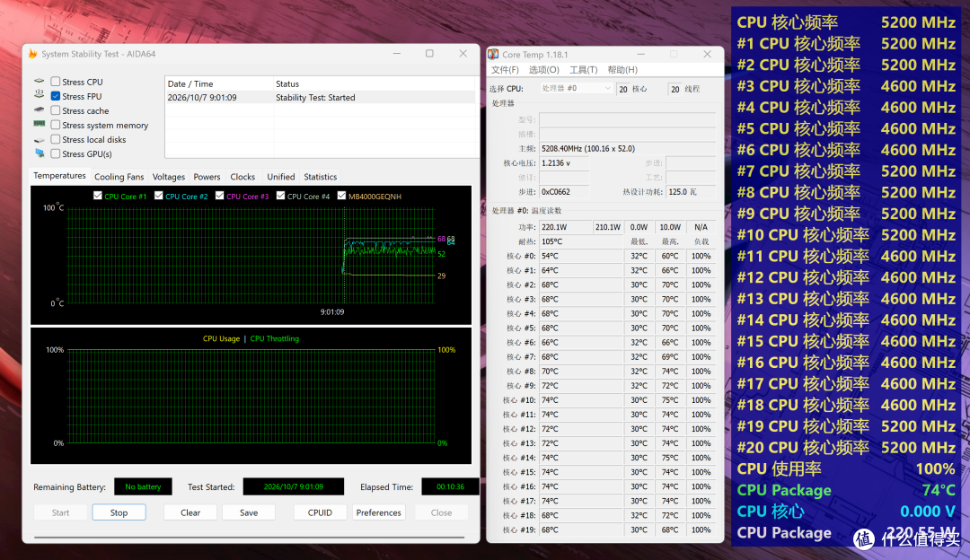Click the Stress CPU chip icon
This screenshot has height=560, width=970.
(x=40, y=81)
